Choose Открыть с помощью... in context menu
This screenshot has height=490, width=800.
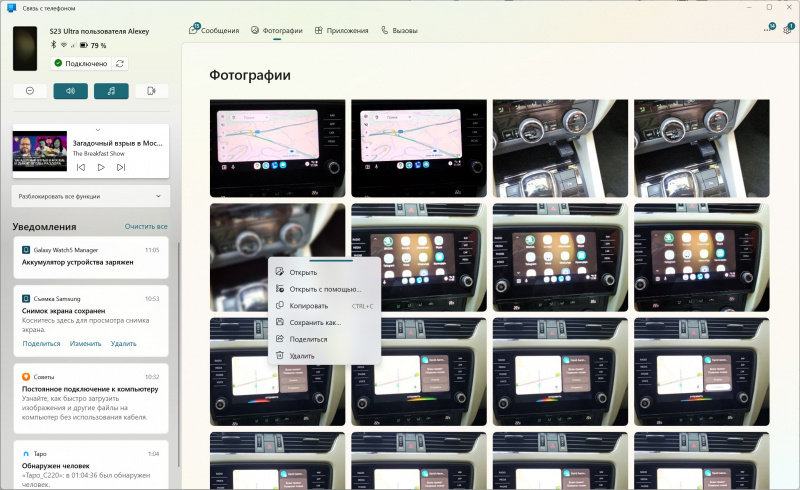tap(324, 289)
